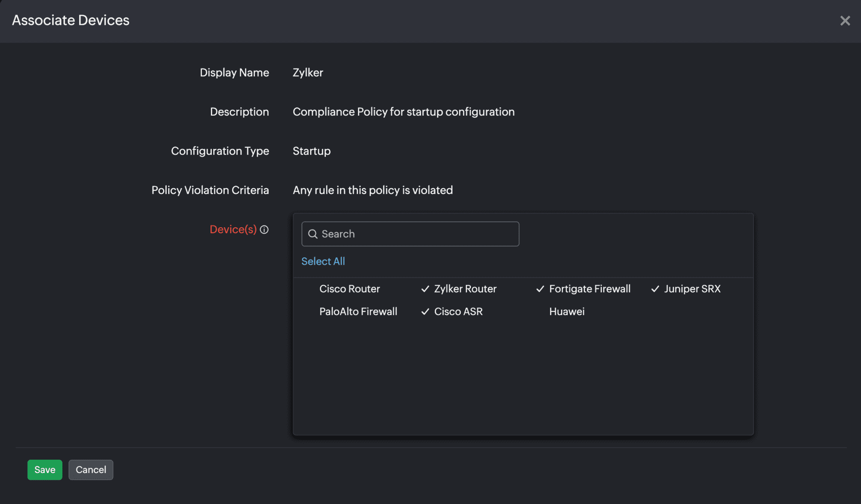The height and width of the screenshot is (504, 861).
Task: Select the Huawei device
Action: click(567, 312)
